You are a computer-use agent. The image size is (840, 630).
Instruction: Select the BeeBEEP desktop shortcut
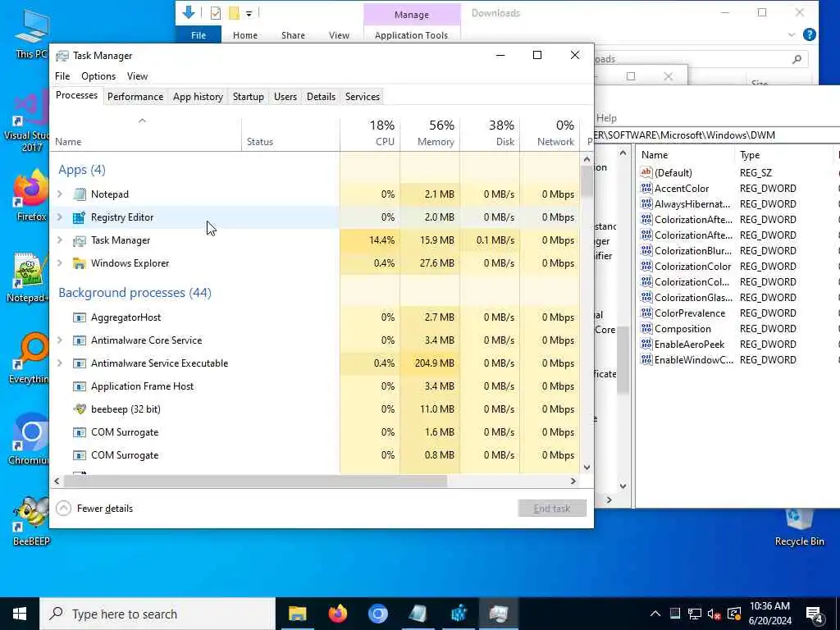click(x=31, y=521)
